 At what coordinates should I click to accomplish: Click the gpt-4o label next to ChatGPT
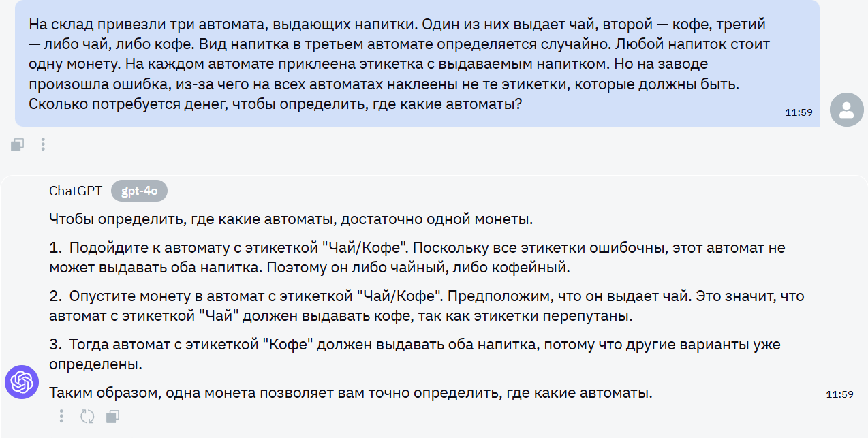139,191
